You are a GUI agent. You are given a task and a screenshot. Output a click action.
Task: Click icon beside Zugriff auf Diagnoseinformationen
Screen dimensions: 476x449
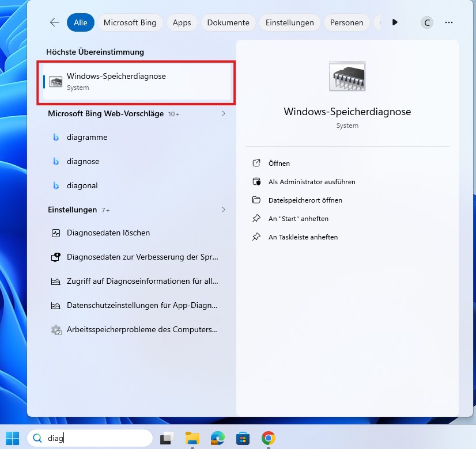pos(55,281)
